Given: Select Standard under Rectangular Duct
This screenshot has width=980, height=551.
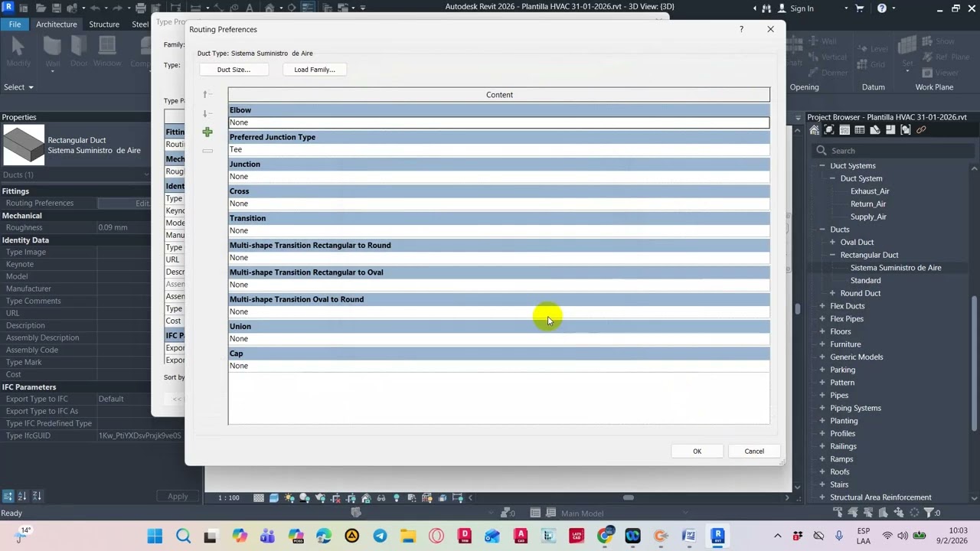Looking at the screenshot, I should (865, 281).
